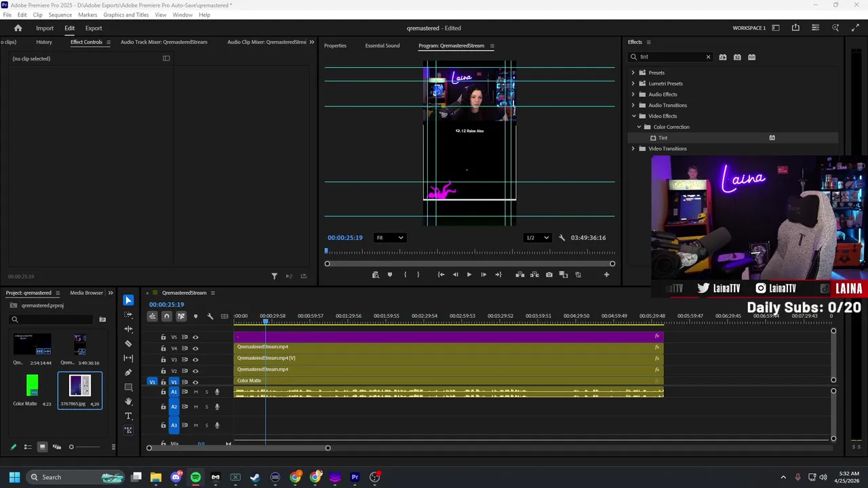Image resolution: width=868 pixels, height=488 pixels.
Task: Open Program monitor button editor plus
Action: [x=606, y=274]
